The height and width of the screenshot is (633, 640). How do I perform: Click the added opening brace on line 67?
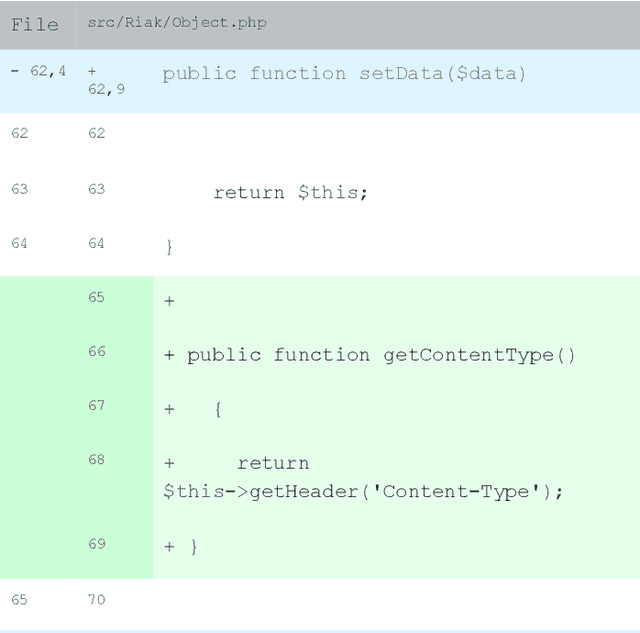pyautogui.click(x=217, y=409)
